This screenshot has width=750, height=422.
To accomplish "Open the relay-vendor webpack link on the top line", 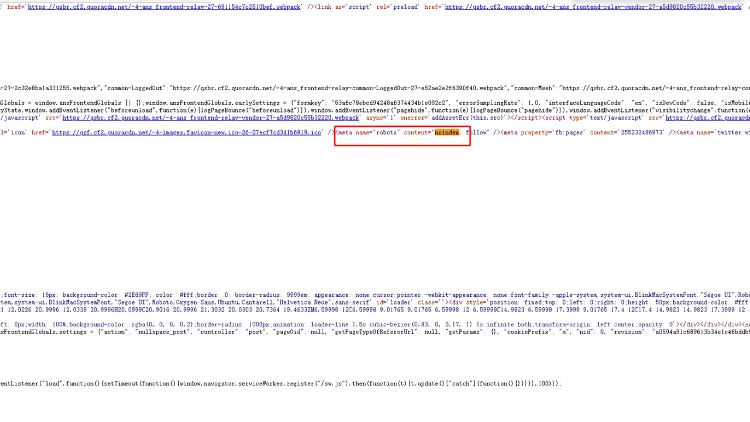I will (x=593, y=7).
